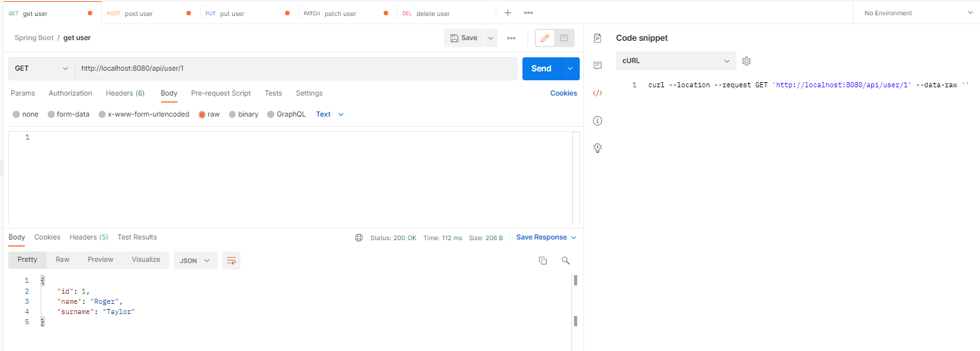The width and height of the screenshot is (980, 351).
Task: Expand the Send button arrow dropdown
Action: (x=570, y=69)
